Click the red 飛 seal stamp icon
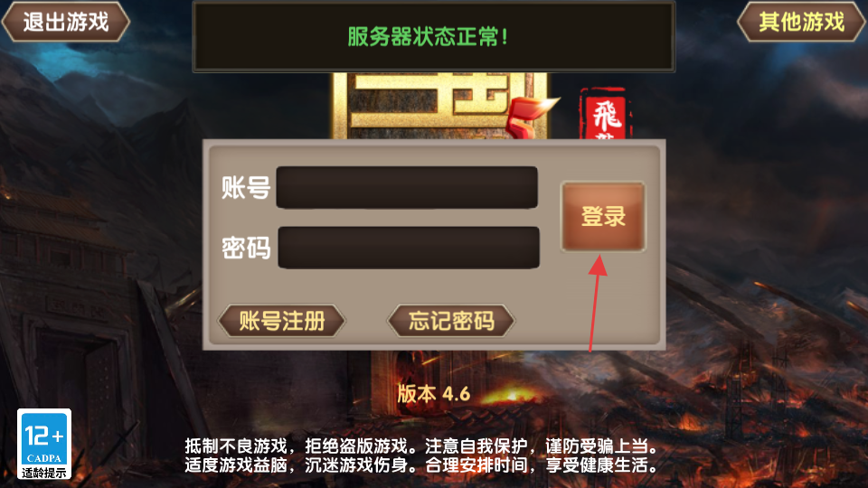The image size is (868, 488). tap(605, 114)
